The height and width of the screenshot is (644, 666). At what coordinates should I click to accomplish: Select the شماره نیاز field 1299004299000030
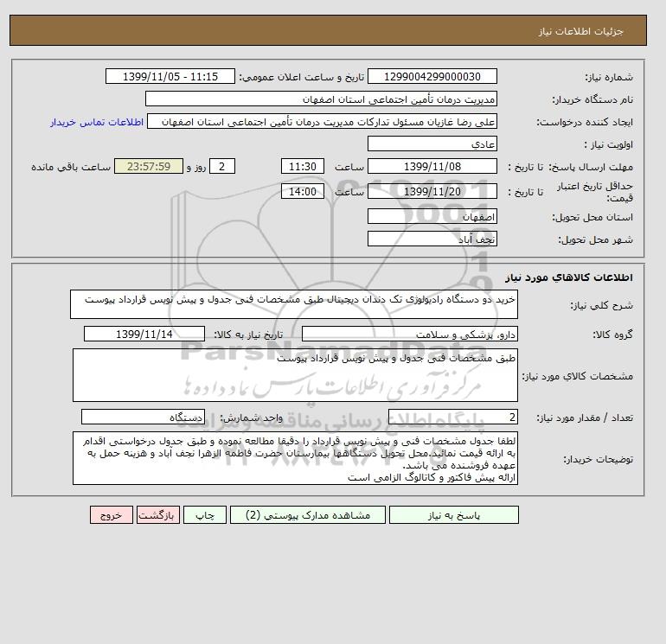pyautogui.click(x=432, y=76)
